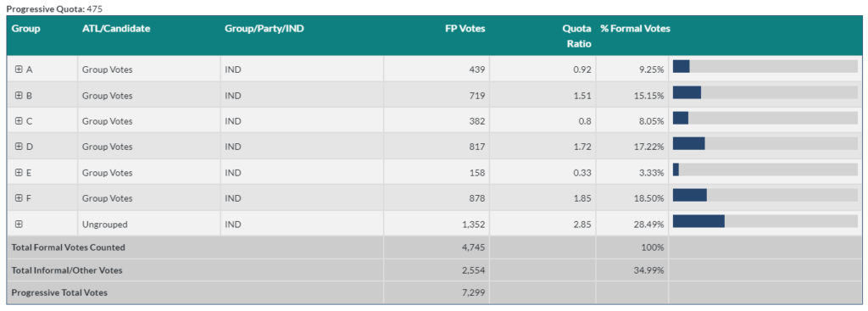Expand Group C plus icon
This screenshot has width=868, height=311.
19,121
